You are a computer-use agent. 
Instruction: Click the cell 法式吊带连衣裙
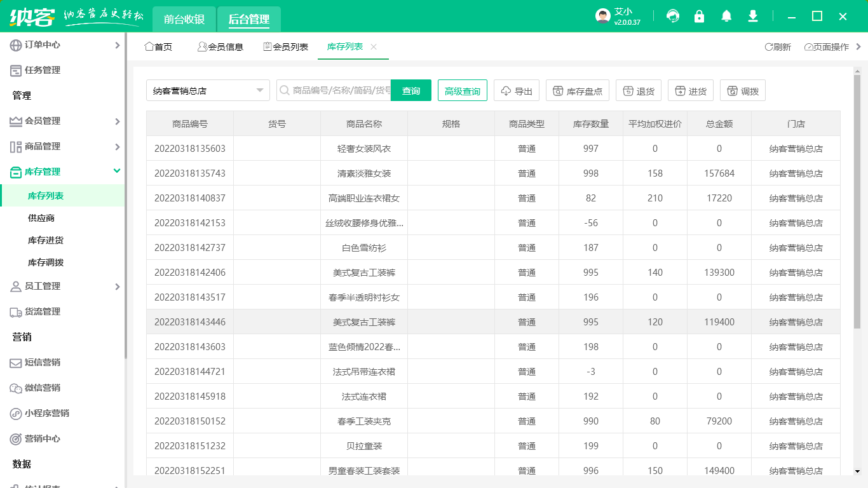[364, 372]
